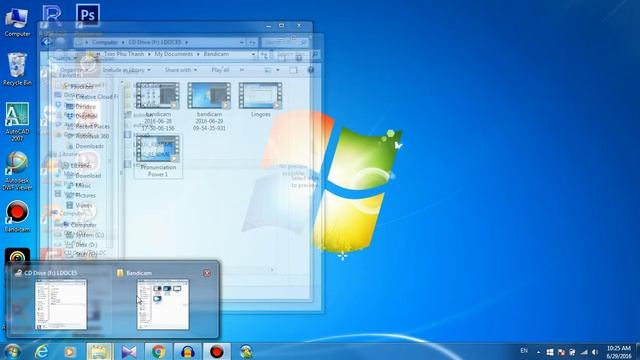Launch Windows Media Player from the taskbar
Viewport: 640px width, 360px height.
click(70, 351)
